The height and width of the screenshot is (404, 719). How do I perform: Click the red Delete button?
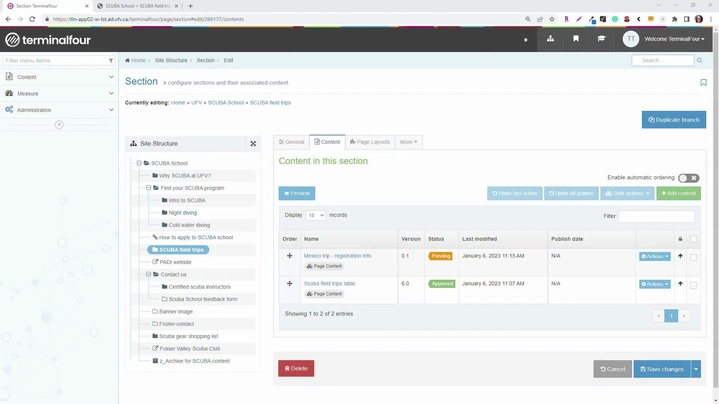click(x=296, y=369)
